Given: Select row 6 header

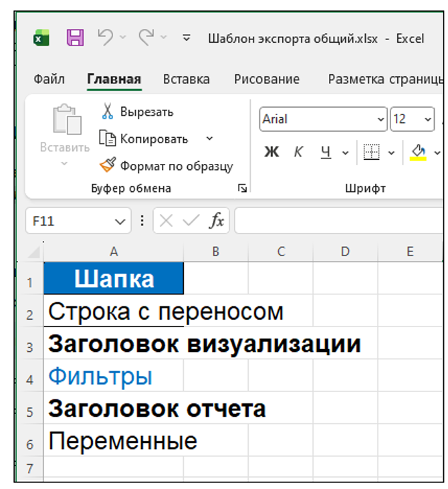Looking at the screenshot, I should click(30, 441).
